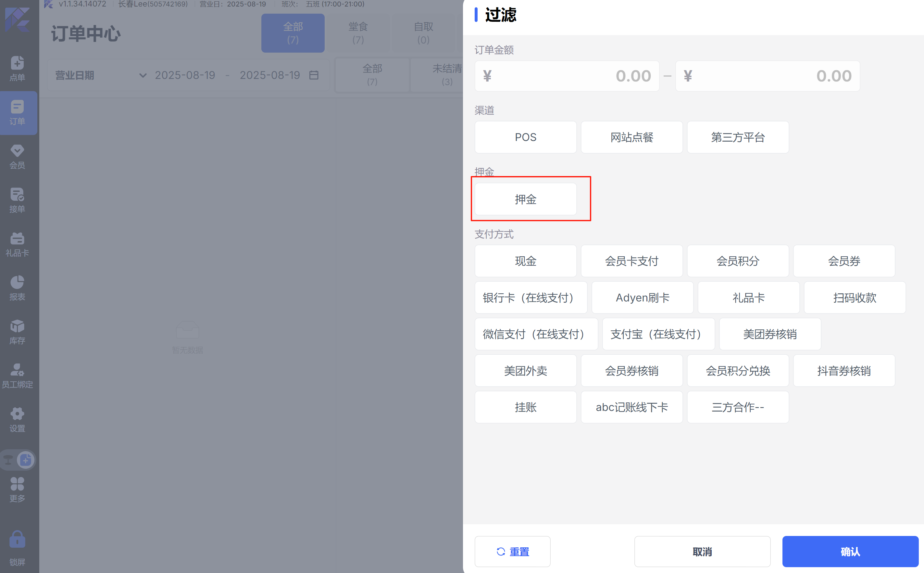This screenshot has height=573, width=924.
Task: Switch to the 堂食 dine-in tab
Action: click(358, 33)
